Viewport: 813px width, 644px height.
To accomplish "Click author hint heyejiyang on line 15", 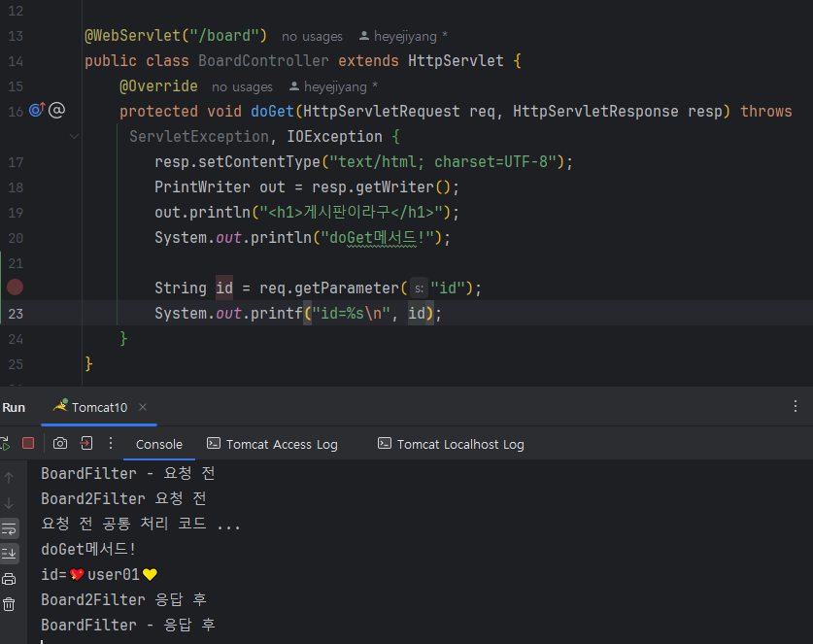I will click(x=333, y=86).
